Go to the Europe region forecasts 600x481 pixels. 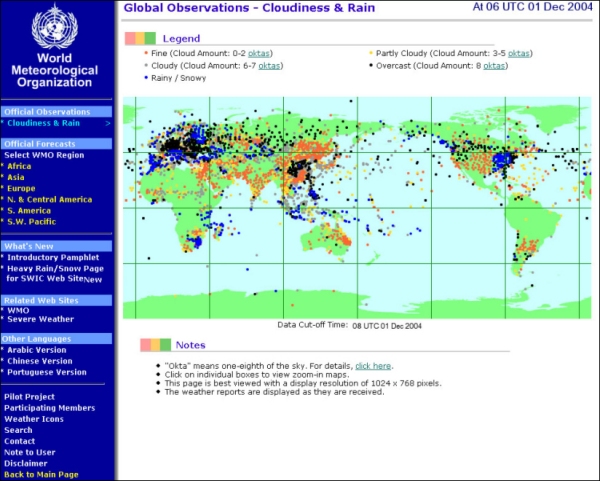[x=22, y=188]
